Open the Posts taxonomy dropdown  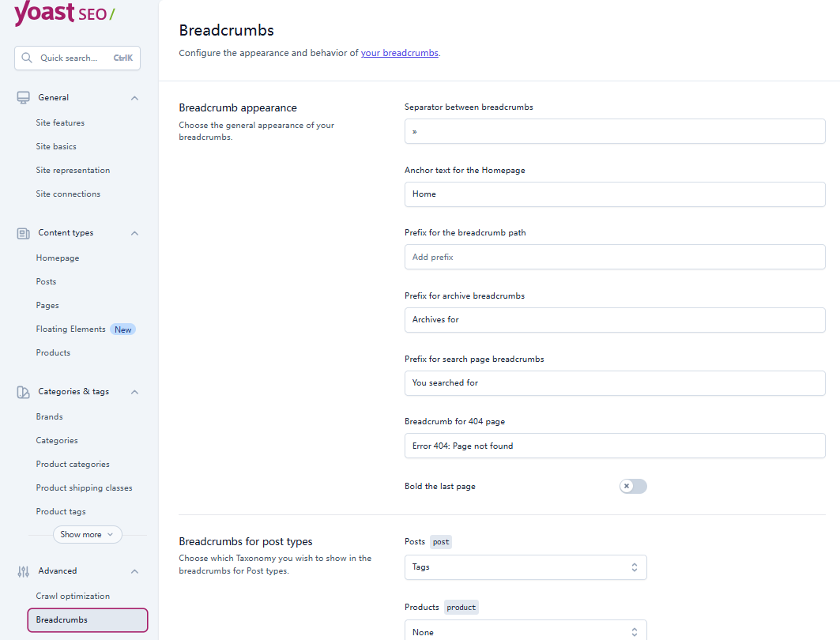[x=525, y=567]
